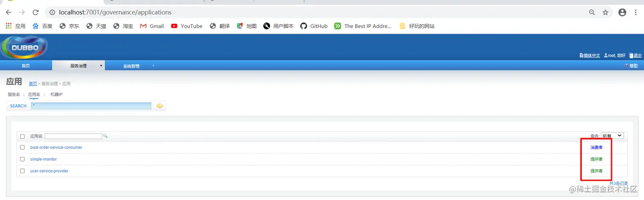Open Chrome three-dot menu

635,12
